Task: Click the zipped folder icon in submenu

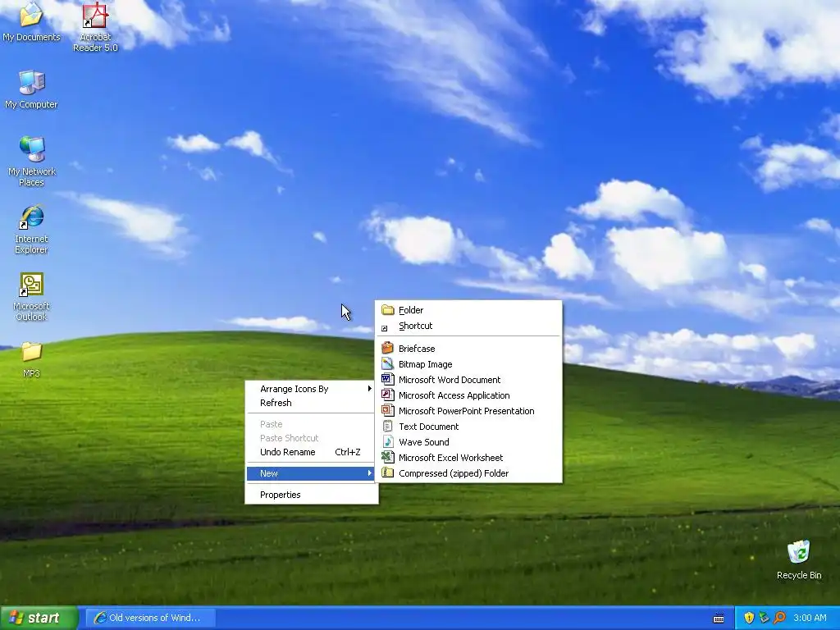Action: tap(387, 472)
